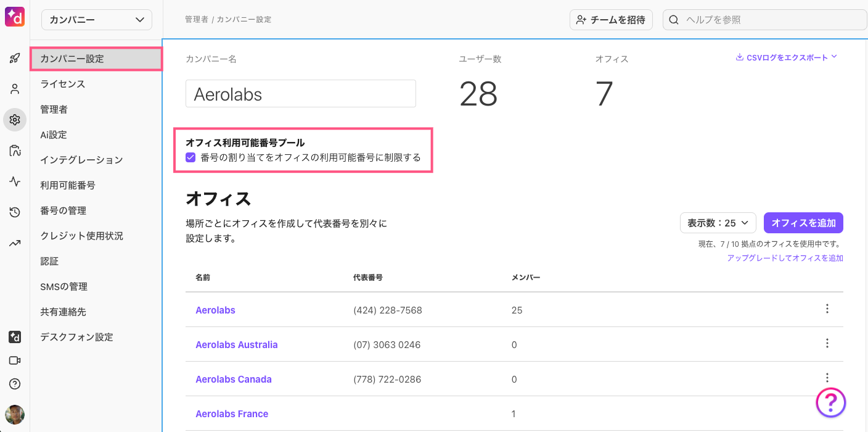Open the Aerolabs Australia office link
This screenshot has height=432, width=868.
click(x=237, y=344)
